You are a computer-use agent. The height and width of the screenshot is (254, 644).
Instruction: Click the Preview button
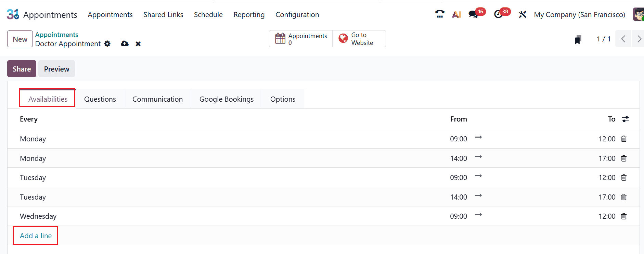coord(56,69)
